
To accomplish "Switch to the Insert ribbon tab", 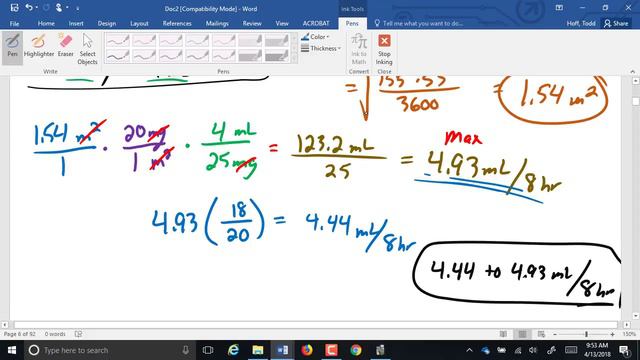I will (76, 24).
